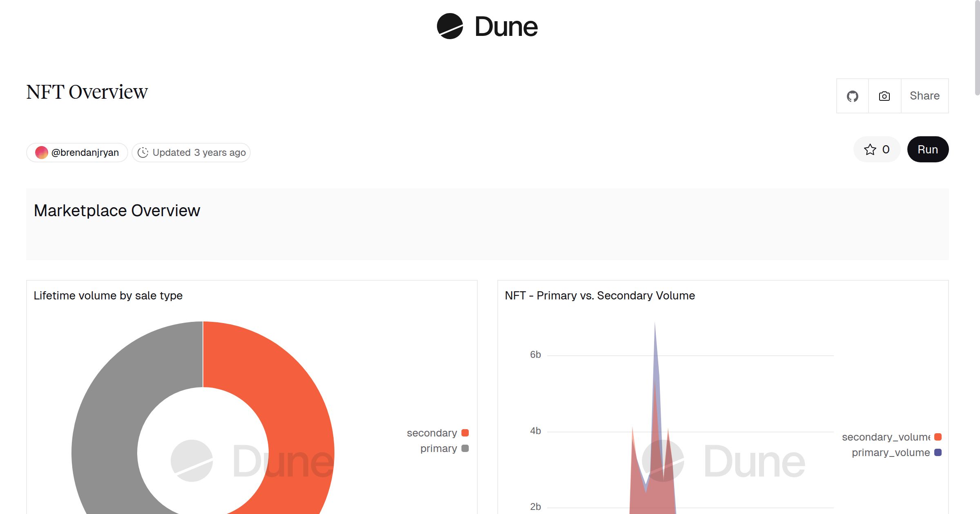Screen dimensions: 980x514
Task: Click the clock update icon
Action: (143, 153)
